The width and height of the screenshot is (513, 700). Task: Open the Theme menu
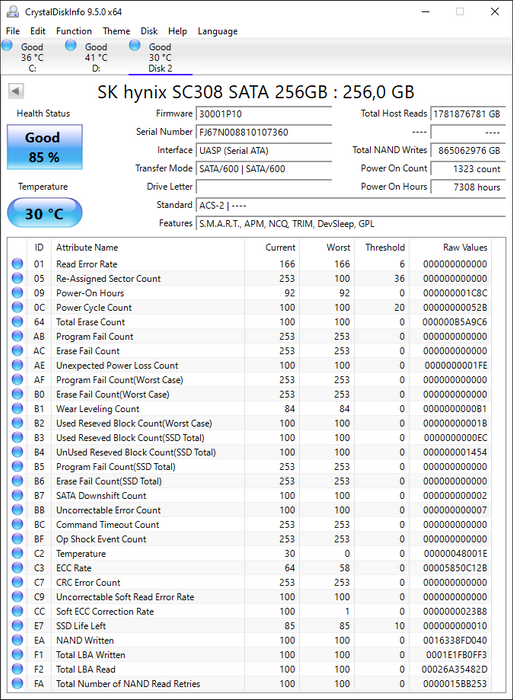pos(116,31)
